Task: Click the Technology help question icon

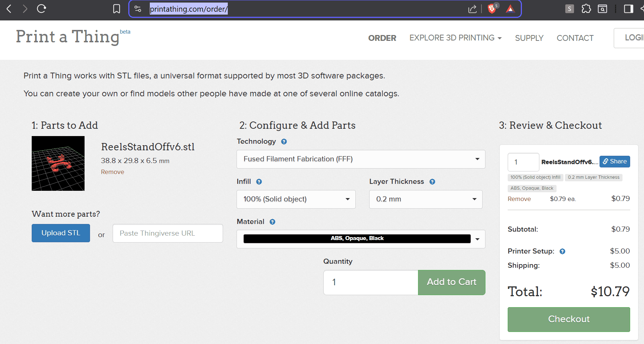Action: point(284,142)
